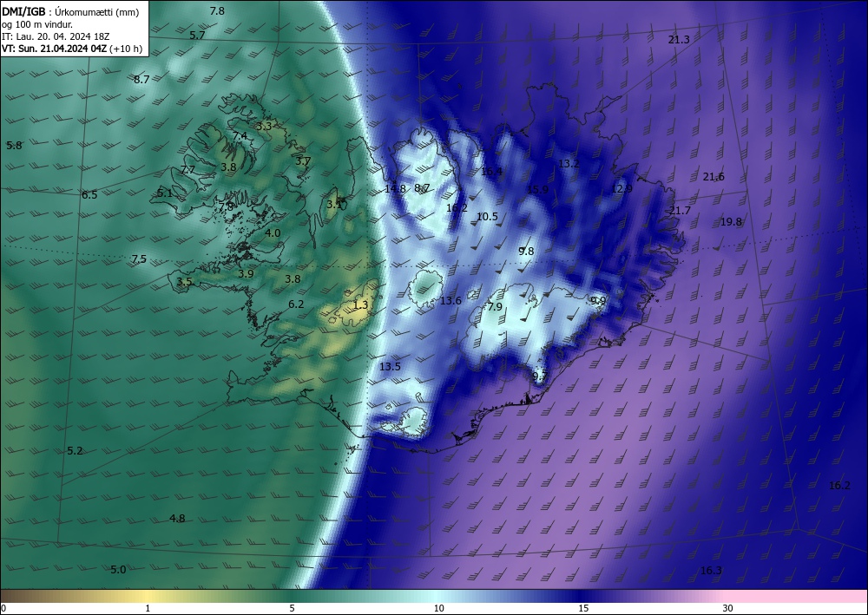Image resolution: width=868 pixels, height=615 pixels.
Task: Click the 9.8 value label
Action: click(526, 252)
